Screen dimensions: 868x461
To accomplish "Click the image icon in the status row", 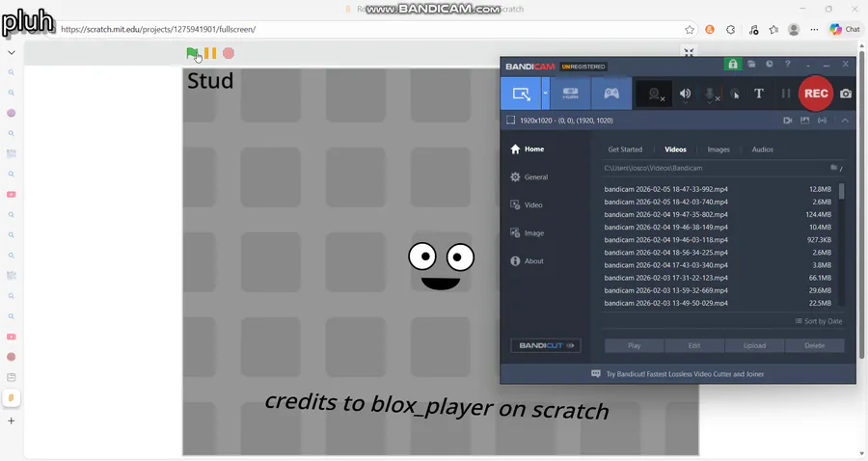I will (805, 121).
